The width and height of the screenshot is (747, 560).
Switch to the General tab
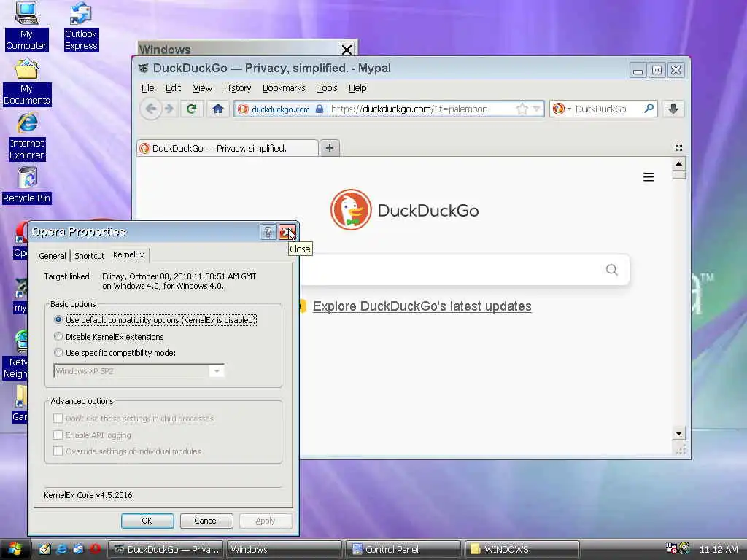53,256
